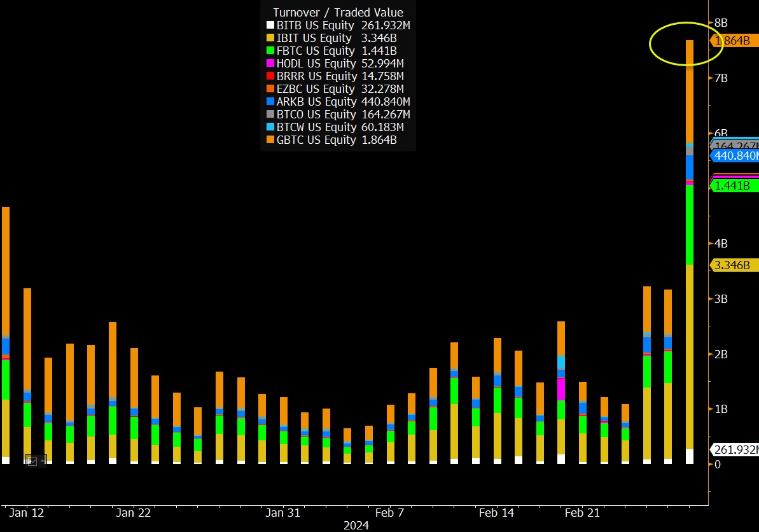Click the Feb 14 date axis label
The image size is (759, 532).
pyautogui.click(x=496, y=512)
